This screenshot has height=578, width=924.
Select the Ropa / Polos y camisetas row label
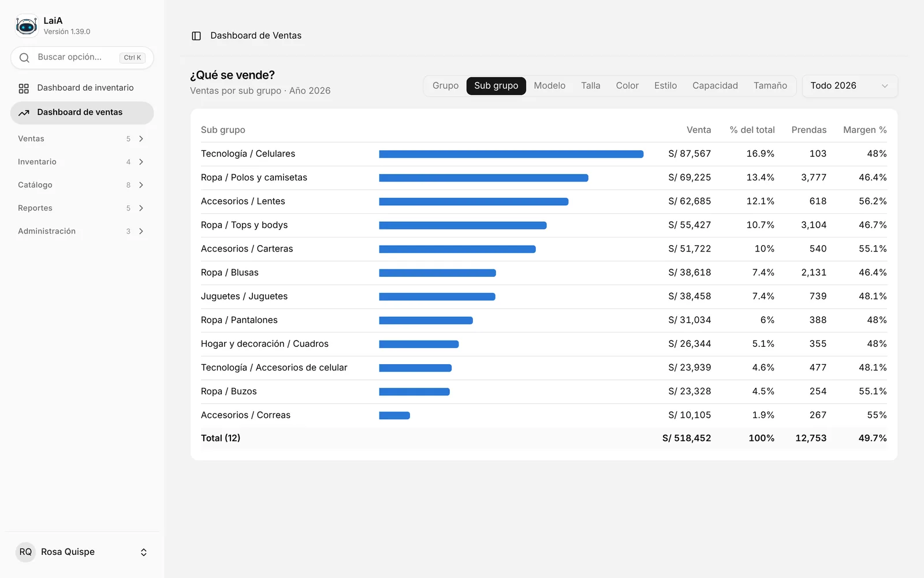coord(254,177)
